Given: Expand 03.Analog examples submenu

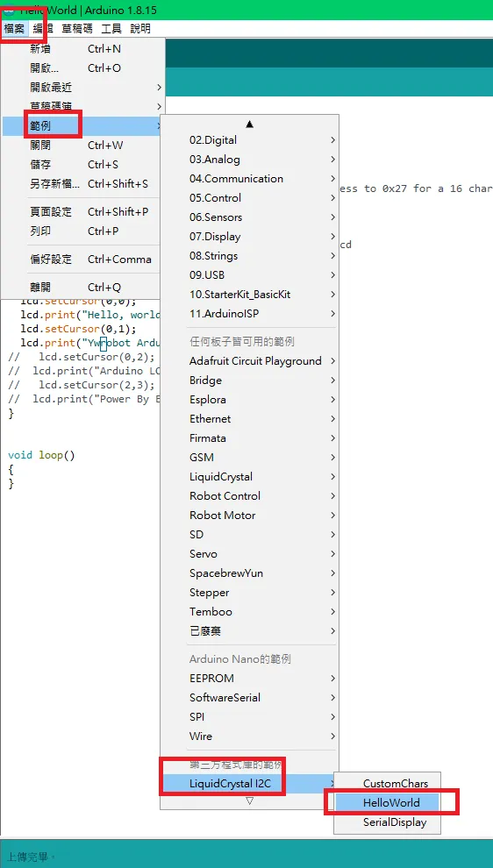Looking at the screenshot, I should pos(249,160).
